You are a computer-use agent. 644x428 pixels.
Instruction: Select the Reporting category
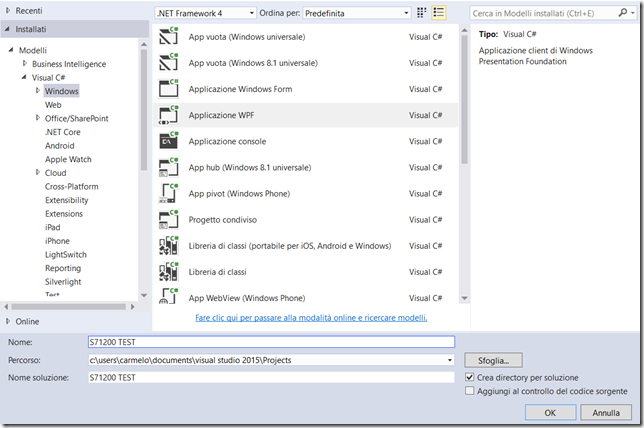(x=63, y=268)
